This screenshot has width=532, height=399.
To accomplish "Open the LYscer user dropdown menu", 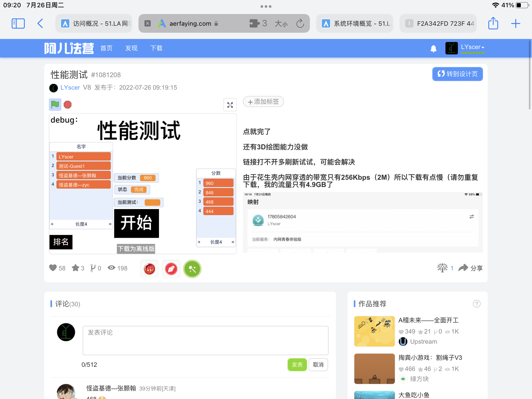I will point(473,47).
